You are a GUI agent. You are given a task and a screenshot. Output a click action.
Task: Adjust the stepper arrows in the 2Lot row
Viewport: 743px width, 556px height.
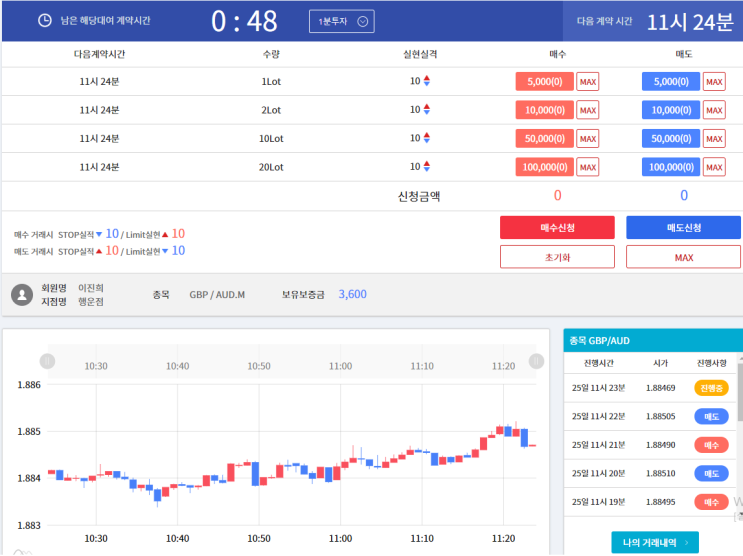point(427,109)
